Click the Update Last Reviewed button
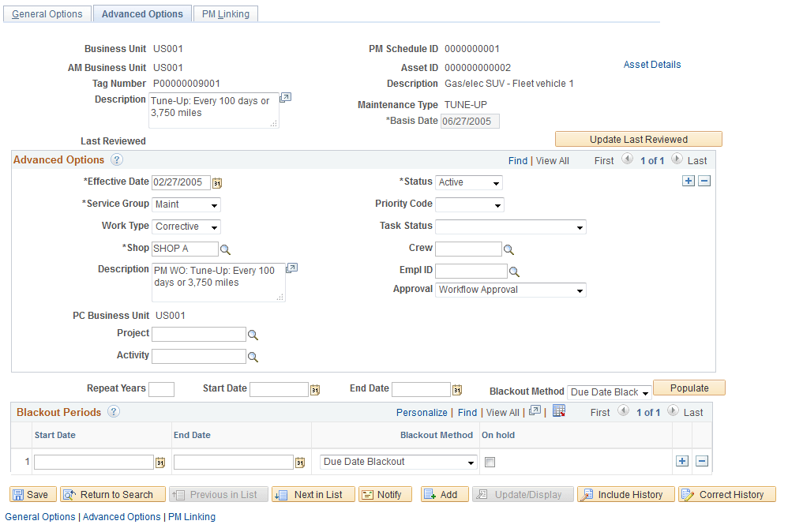 tap(638, 138)
